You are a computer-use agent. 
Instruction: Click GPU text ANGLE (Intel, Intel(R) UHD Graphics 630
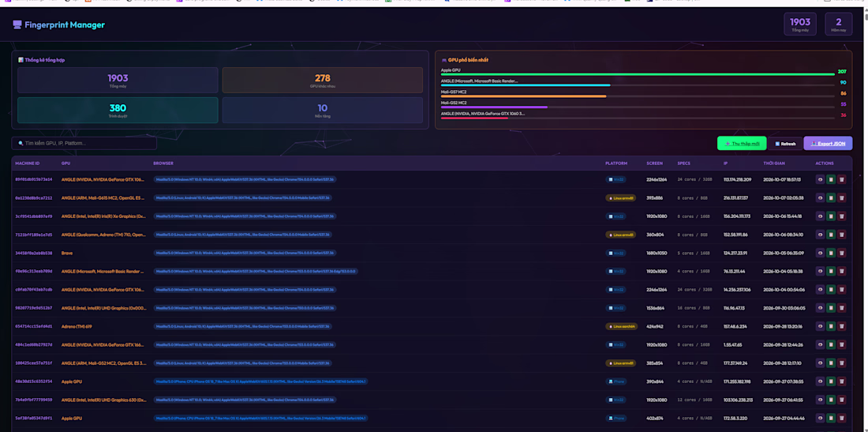(103, 400)
